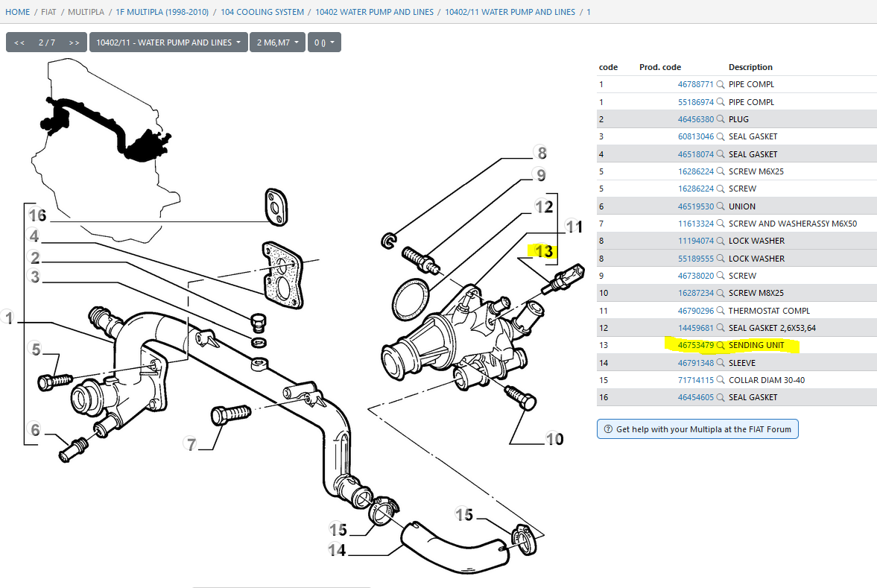The image size is (877, 588).
Task: Click Get help at the FIAT Forum button
Action: point(697,429)
